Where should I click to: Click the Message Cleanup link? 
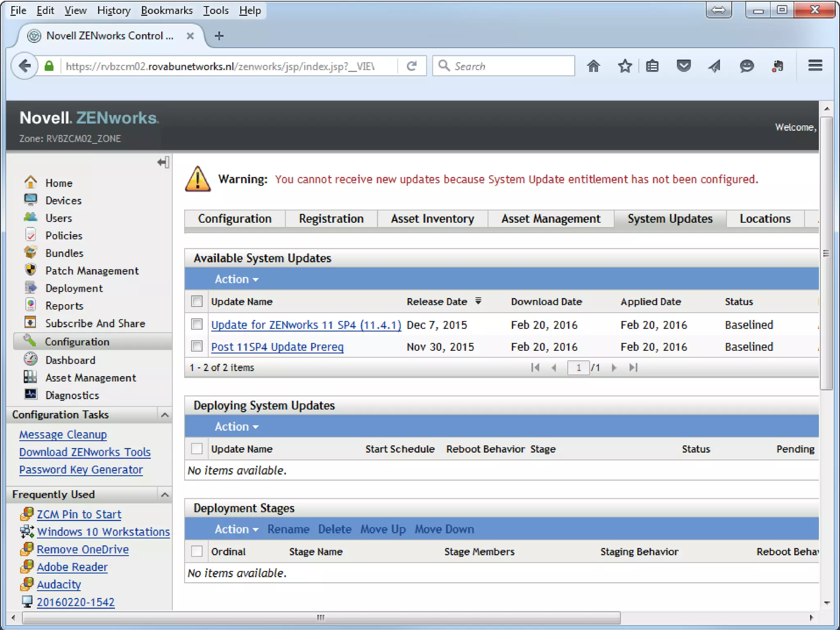pos(63,434)
